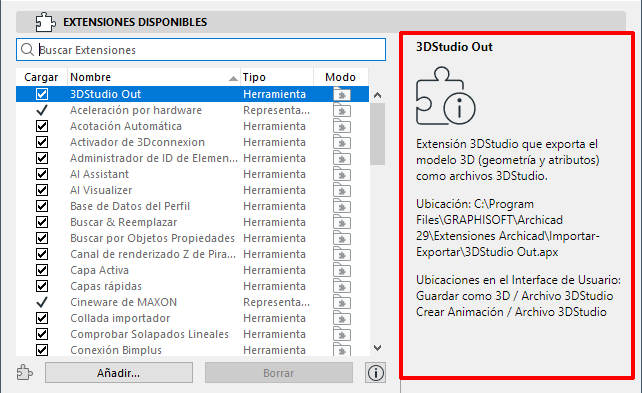The image size is (642, 393).
Task: Click the checkmark for Cineware de MAXON
Action: (x=42, y=302)
